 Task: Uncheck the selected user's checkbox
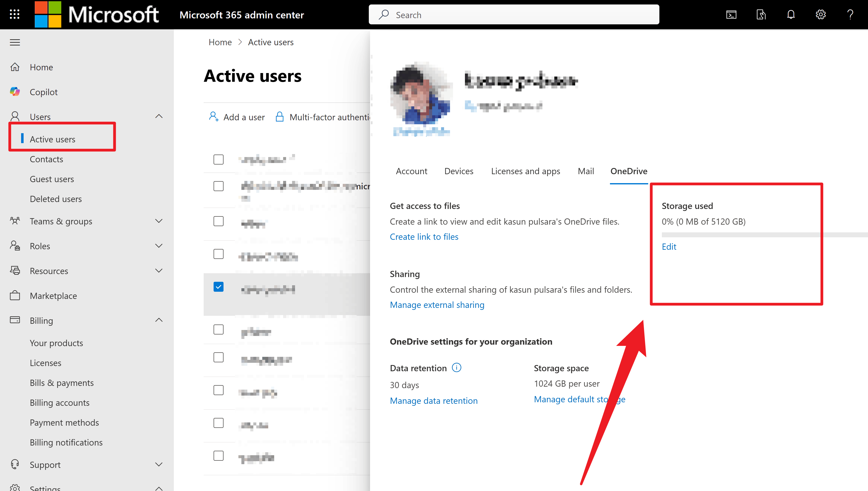point(219,287)
